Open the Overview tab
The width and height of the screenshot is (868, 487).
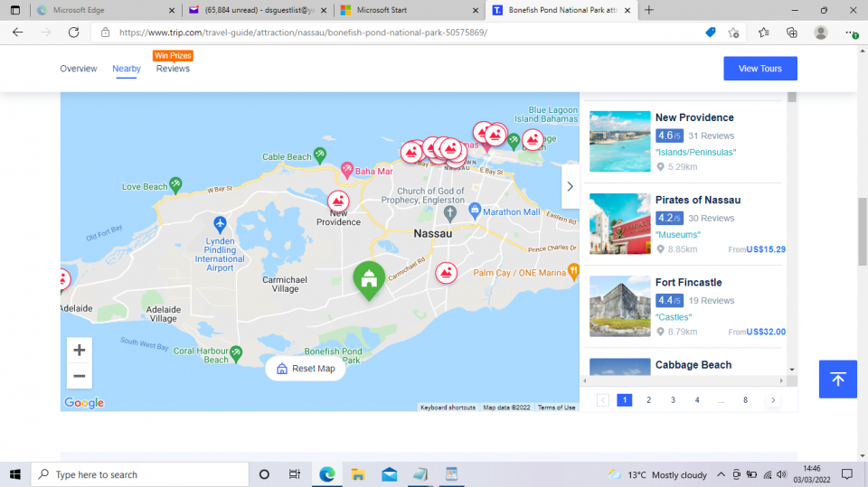pos(78,69)
